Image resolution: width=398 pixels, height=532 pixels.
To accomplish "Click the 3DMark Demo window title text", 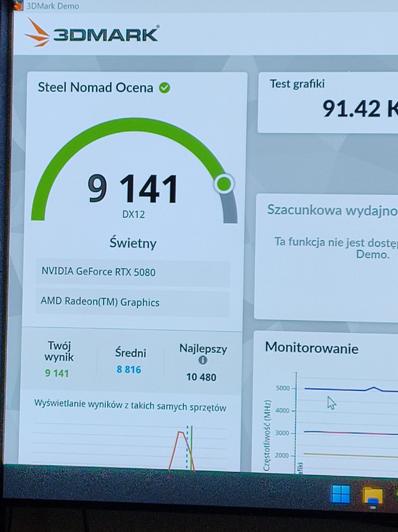I will click(53, 6).
